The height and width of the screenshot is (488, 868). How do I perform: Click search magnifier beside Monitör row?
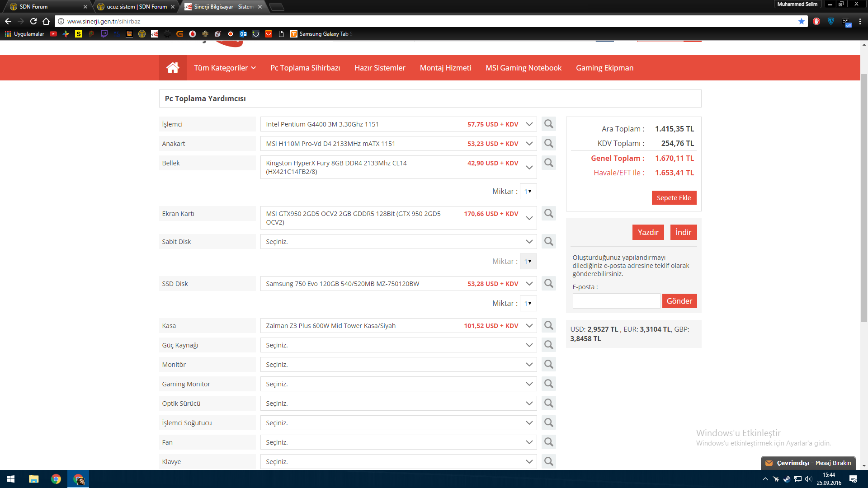pos(548,364)
